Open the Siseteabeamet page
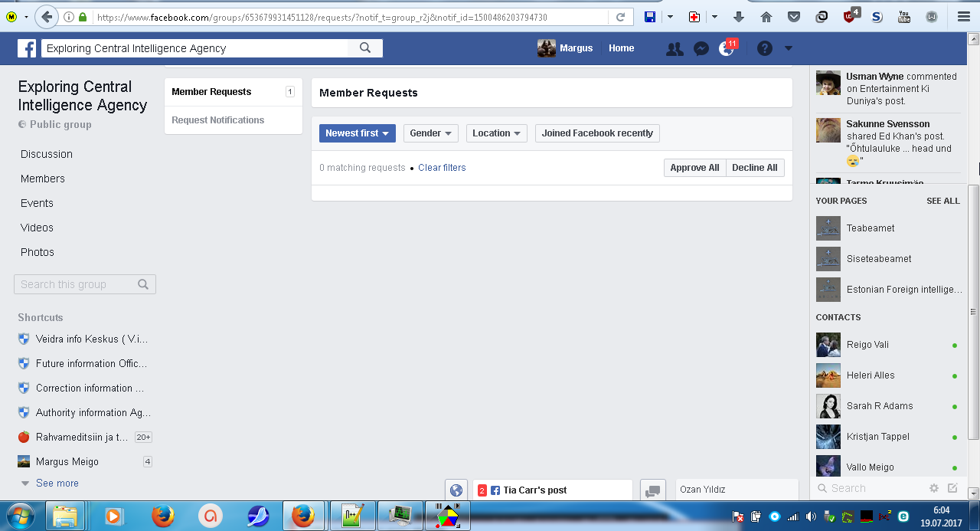 888,259
